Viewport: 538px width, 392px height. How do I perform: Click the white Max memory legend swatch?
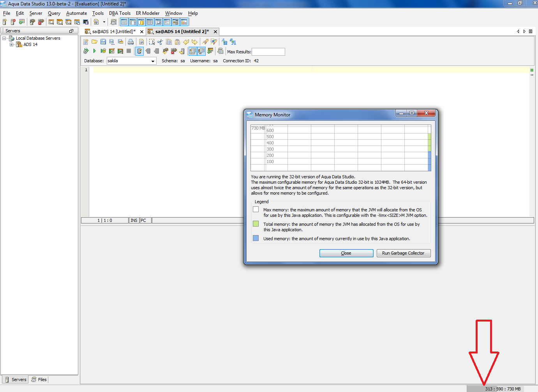256,209
